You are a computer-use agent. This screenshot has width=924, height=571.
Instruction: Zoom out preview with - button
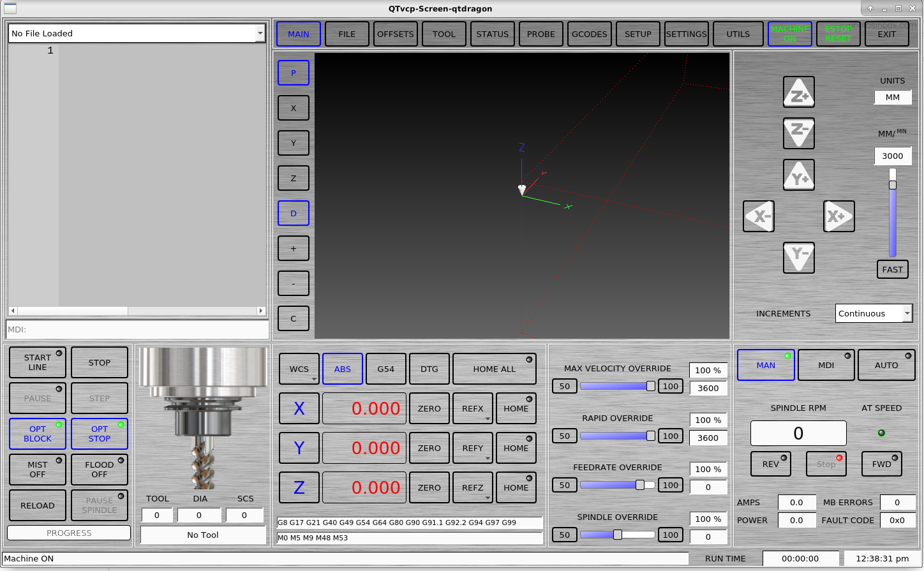point(294,283)
